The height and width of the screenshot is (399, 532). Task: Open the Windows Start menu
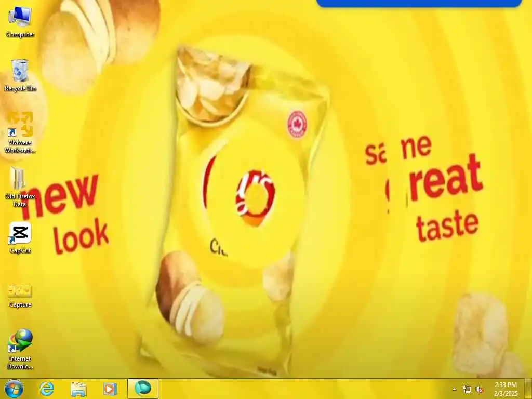coord(14,389)
